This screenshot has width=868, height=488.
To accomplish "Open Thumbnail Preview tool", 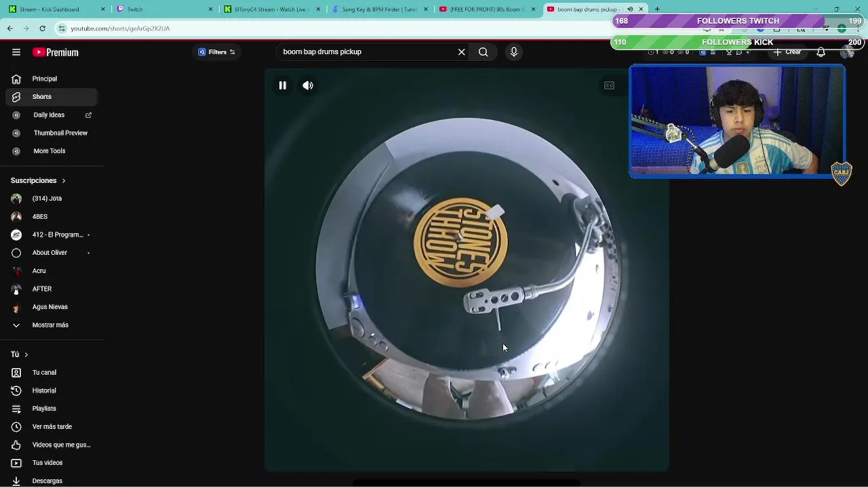I will coord(52,133).
